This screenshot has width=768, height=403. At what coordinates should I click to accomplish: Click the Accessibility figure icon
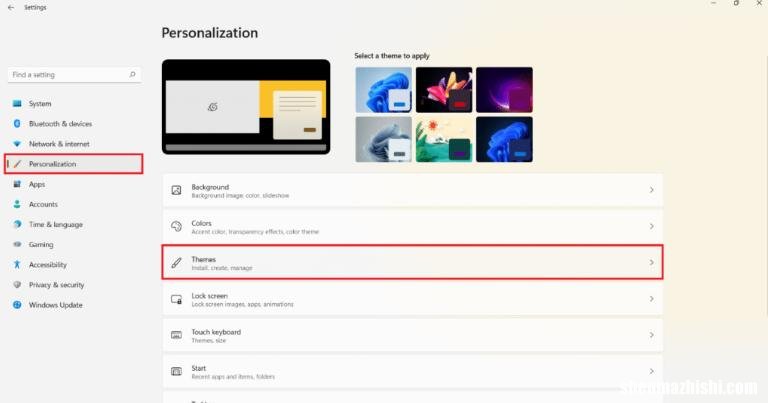[x=17, y=264]
